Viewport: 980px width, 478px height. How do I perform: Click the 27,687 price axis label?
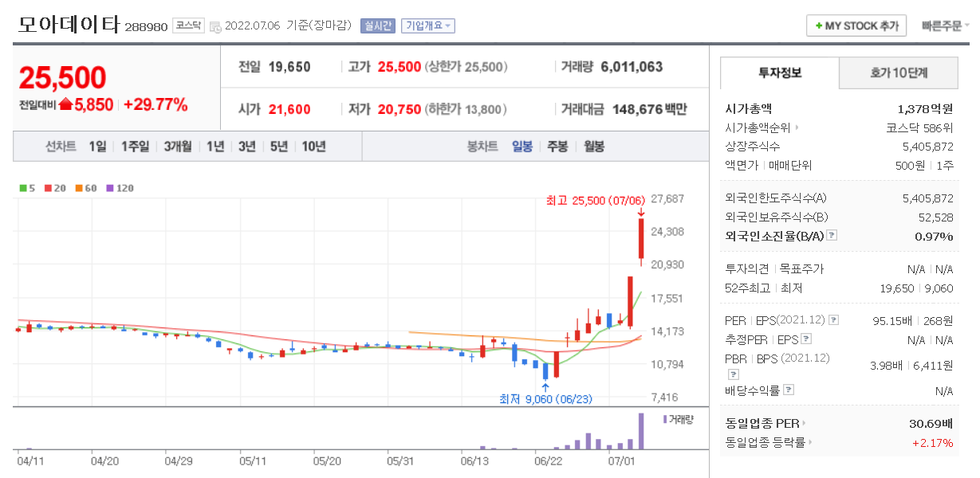667,198
